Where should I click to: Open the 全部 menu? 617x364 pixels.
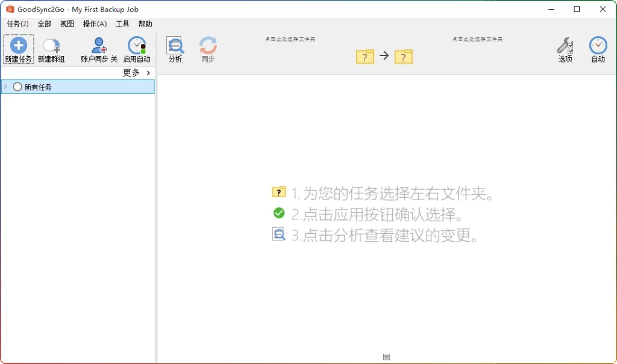pos(45,24)
